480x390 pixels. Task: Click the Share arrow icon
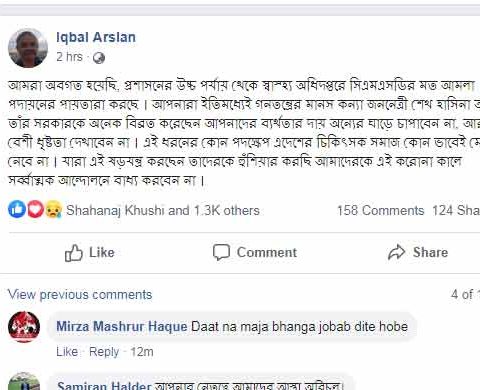coord(396,252)
